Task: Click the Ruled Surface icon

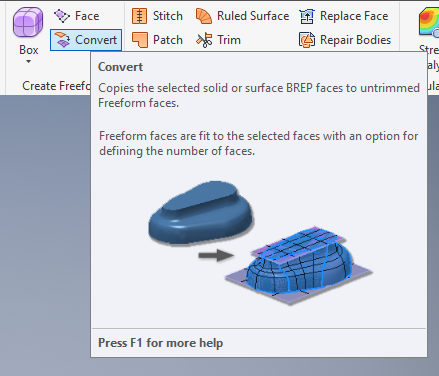Action: (x=204, y=16)
